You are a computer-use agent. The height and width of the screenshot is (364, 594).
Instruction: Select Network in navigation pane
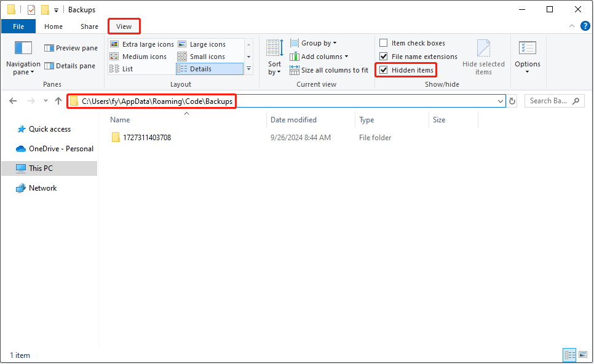point(42,188)
